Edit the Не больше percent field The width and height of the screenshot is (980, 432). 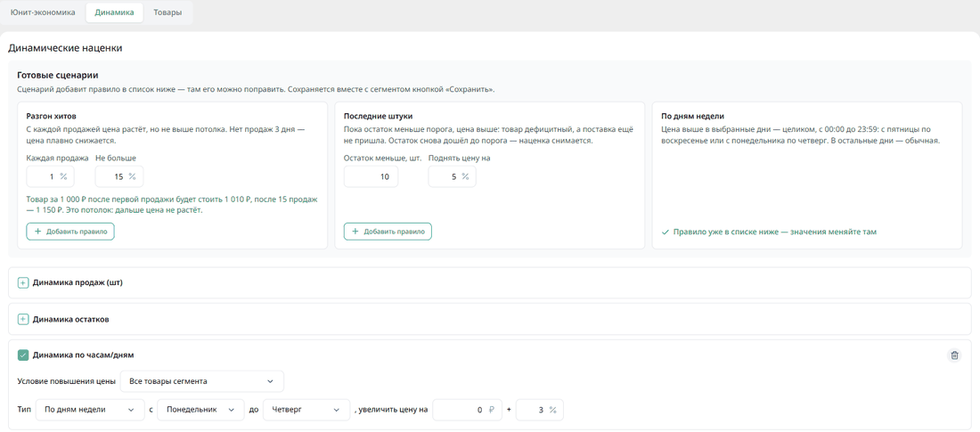[118, 177]
